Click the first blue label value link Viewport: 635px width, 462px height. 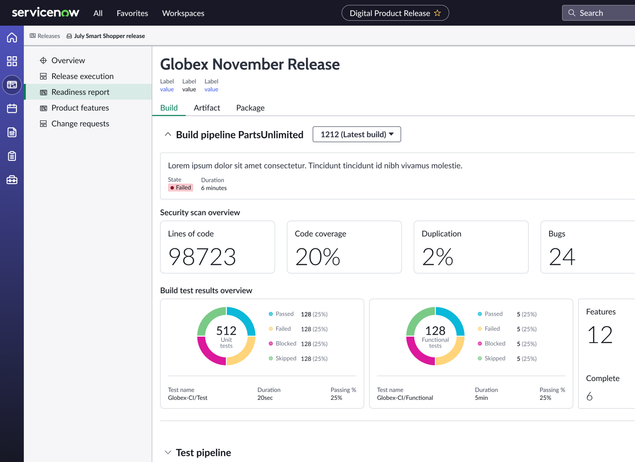point(167,89)
